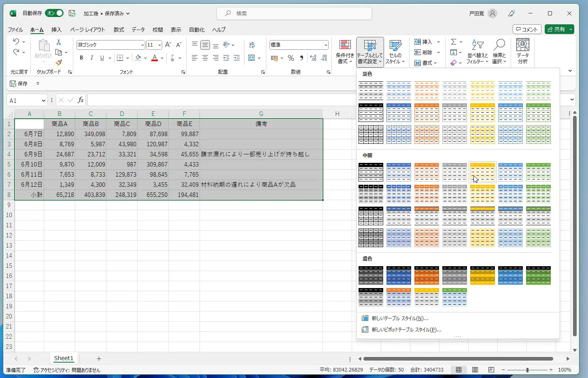Click the コメント comments button
The height and width of the screenshot is (378, 588).
point(527,29)
